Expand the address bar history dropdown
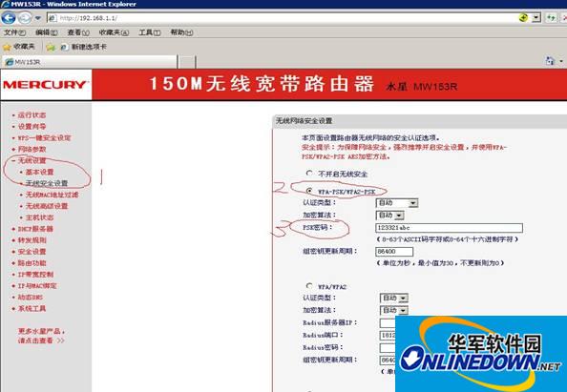 pyautogui.click(x=536, y=18)
